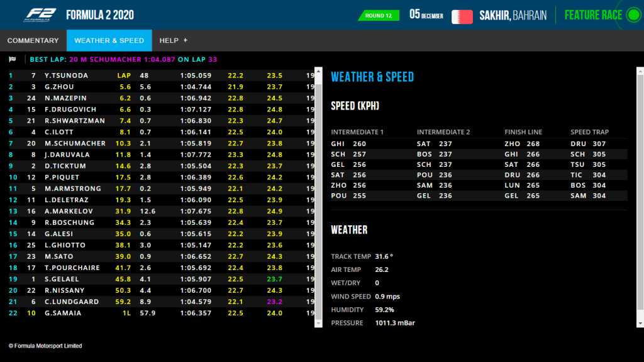The image size is (644, 362).
Task: Click driver R.SHWARTZMAN in the table
Action: [75, 121]
